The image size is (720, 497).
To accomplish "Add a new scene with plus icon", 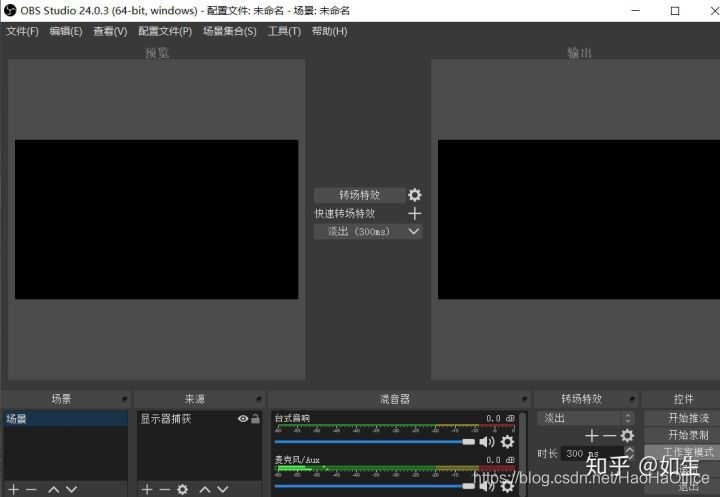I will (14, 489).
